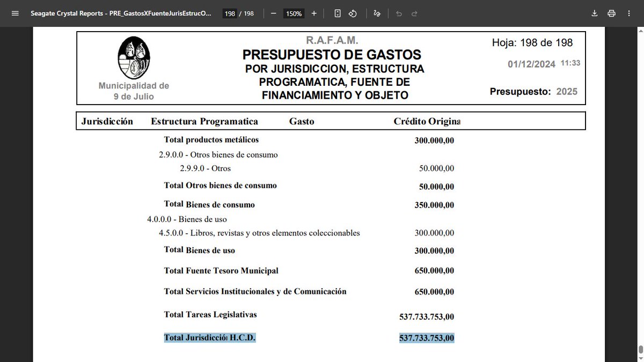Click the vertical scrollbar thumb
Image resolution: width=644 pixels, height=362 pixels.
tap(640, 350)
